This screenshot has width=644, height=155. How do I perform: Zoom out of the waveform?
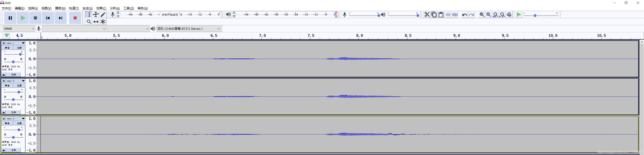489,15
